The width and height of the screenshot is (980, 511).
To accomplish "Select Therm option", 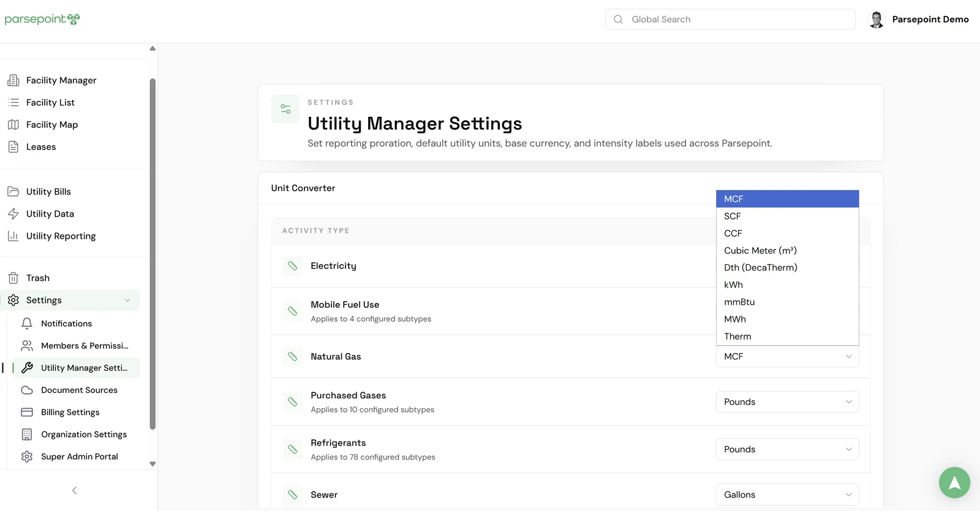I will [x=787, y=336].
